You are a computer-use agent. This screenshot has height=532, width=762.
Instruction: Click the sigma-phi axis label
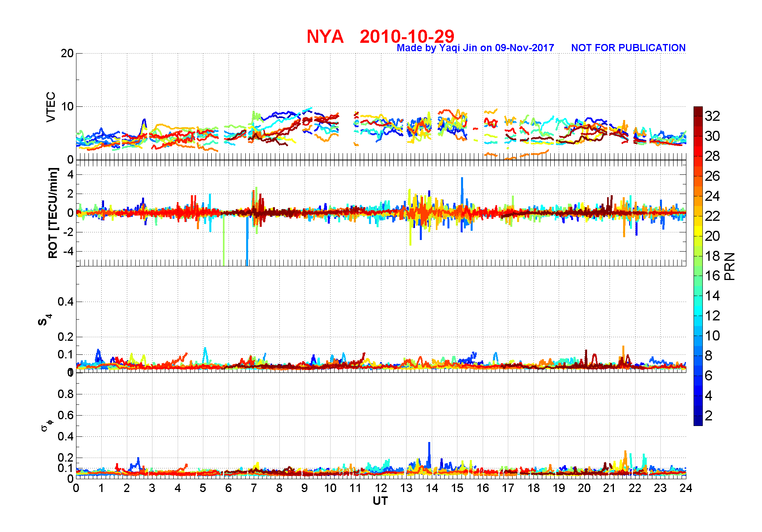click(x=46, y=426)
